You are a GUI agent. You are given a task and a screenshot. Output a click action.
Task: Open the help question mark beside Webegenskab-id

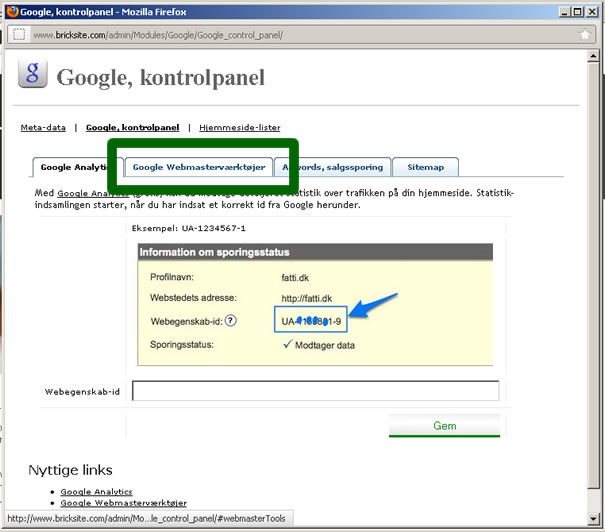pyautogui.click(x=230, y=321)
